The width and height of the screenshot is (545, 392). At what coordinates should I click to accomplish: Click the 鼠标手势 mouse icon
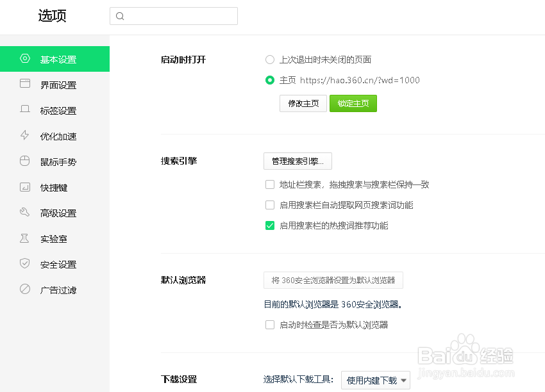24,161
